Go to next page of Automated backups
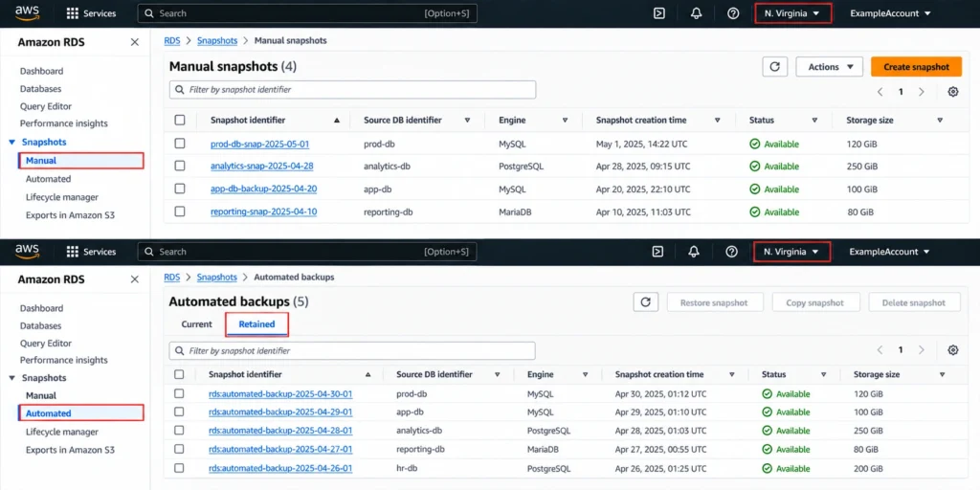This screenshot has height=490, width=980. click(x=922, y=350)
